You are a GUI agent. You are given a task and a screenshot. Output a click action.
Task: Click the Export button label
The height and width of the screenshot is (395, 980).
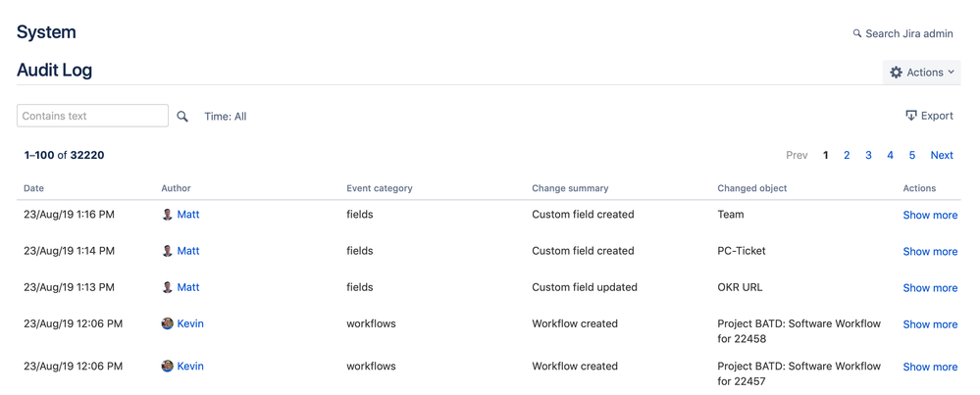click(937, 116)
